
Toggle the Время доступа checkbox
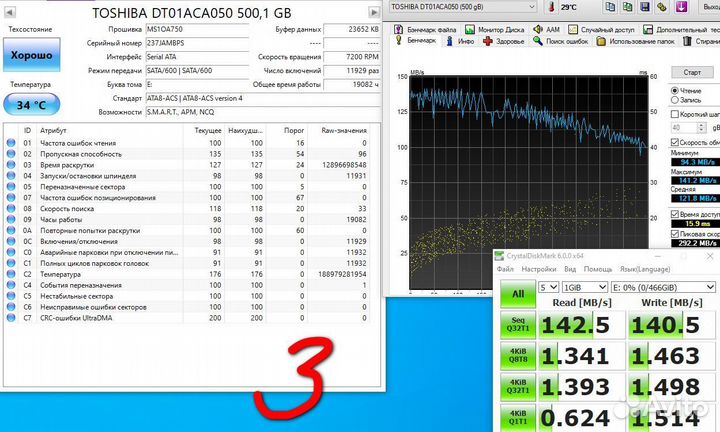675,214
